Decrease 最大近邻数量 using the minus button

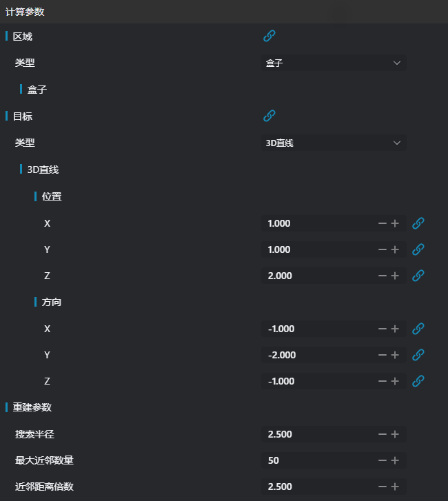tap(382, 460)
